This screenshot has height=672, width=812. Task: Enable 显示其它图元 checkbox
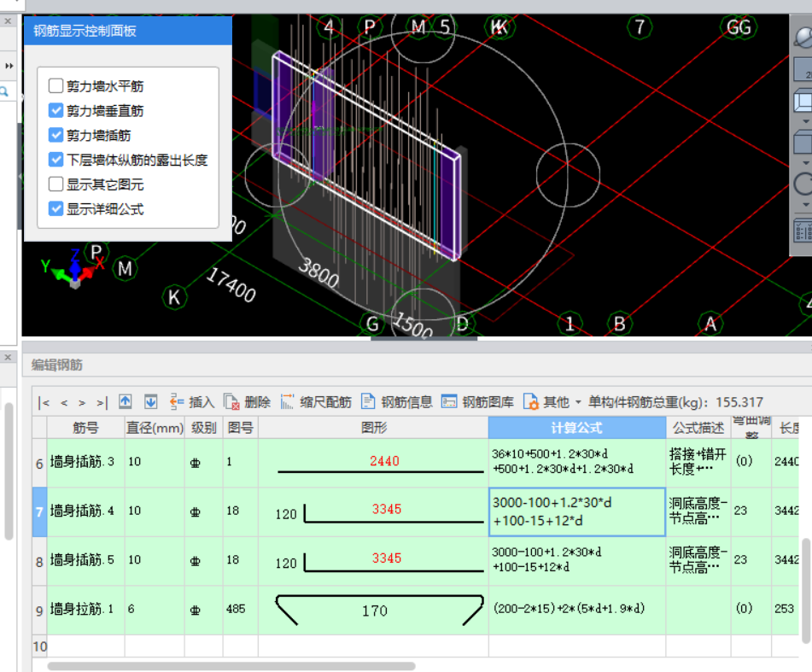click(x=56, y=184)
